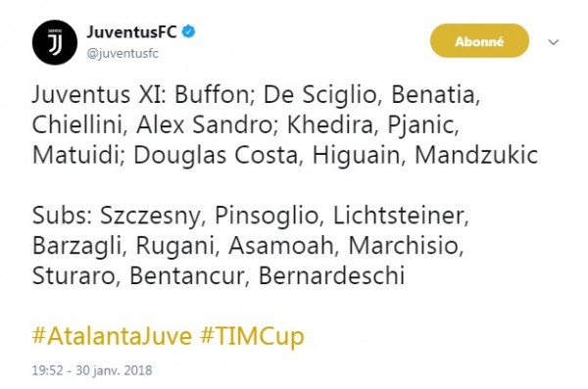The width and height of the screenshot is (588, 389).
Task: Click the name Lichtsteiner in the subs
Action: [400, 216]
